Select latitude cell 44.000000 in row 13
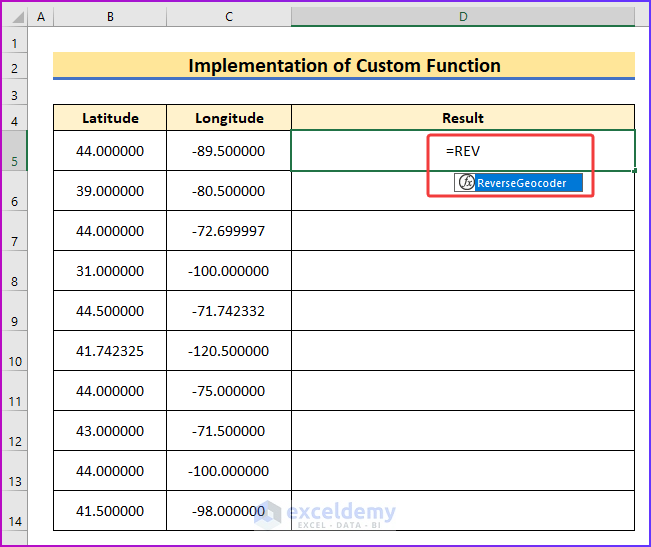 coord(110,471)
